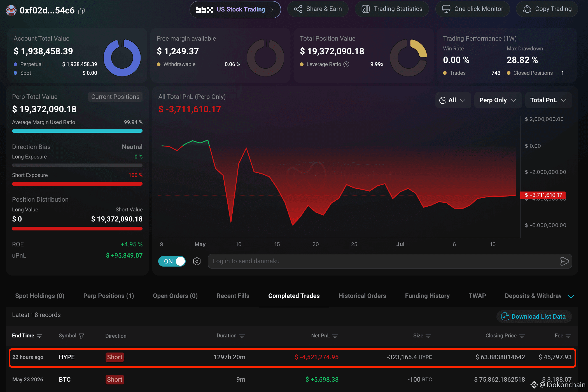Screen dimensions: 588x392
Task: Sort by Net PnL column icon
Action: (x=335, y=336)
